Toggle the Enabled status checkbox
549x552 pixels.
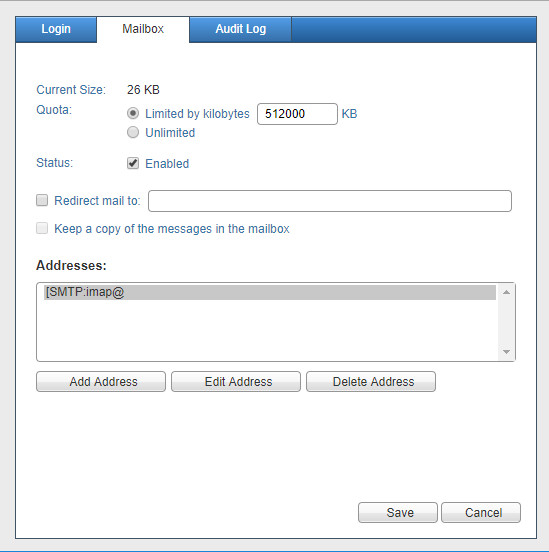click(133, 163)
